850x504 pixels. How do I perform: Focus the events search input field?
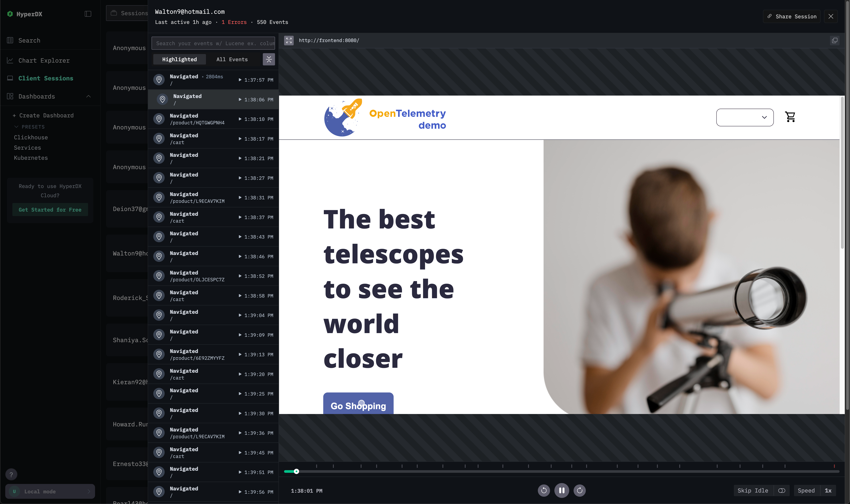[x=213, y=43]
